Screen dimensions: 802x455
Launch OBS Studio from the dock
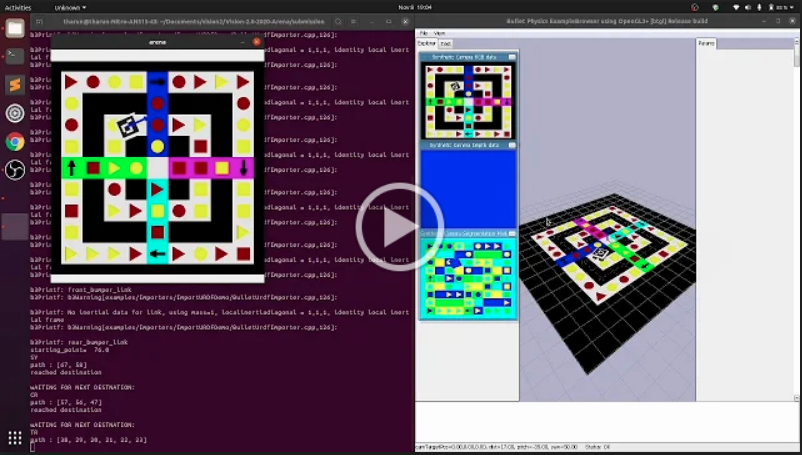pos(15,170)
